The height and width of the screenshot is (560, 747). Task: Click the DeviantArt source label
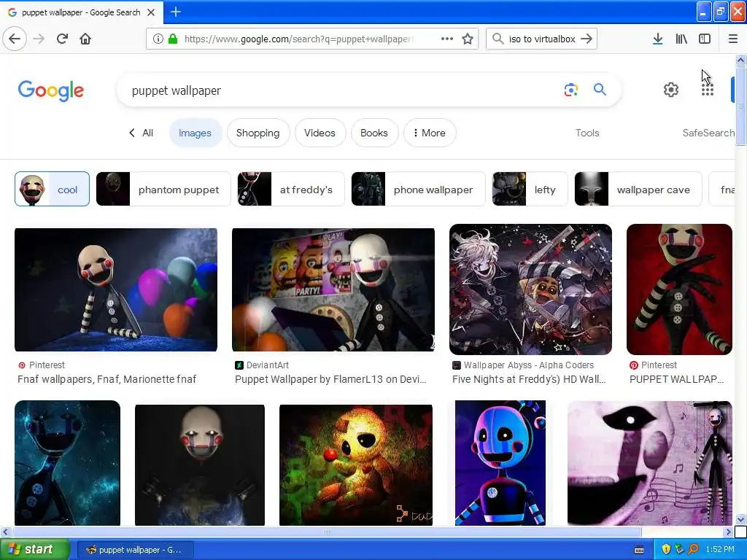point(267,365)
